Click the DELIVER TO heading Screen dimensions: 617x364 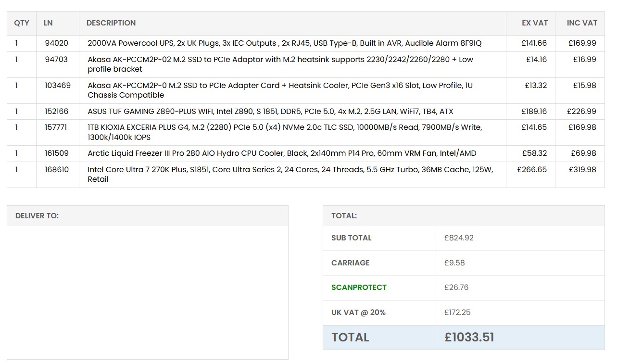pos(37,216)
